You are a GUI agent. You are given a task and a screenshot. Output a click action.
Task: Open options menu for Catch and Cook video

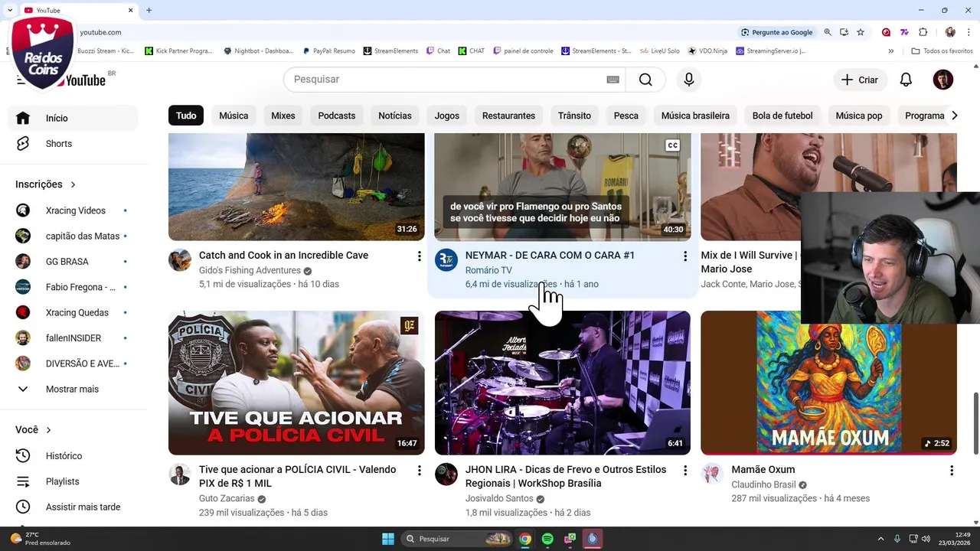(x=419, y=256)
